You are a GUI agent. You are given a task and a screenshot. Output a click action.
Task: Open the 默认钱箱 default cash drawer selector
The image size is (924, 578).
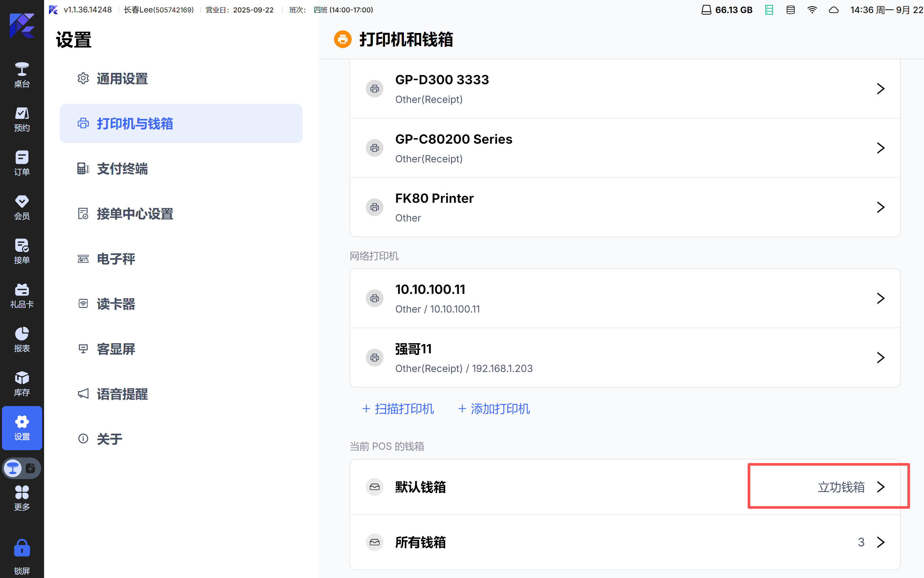click(841, 487)
